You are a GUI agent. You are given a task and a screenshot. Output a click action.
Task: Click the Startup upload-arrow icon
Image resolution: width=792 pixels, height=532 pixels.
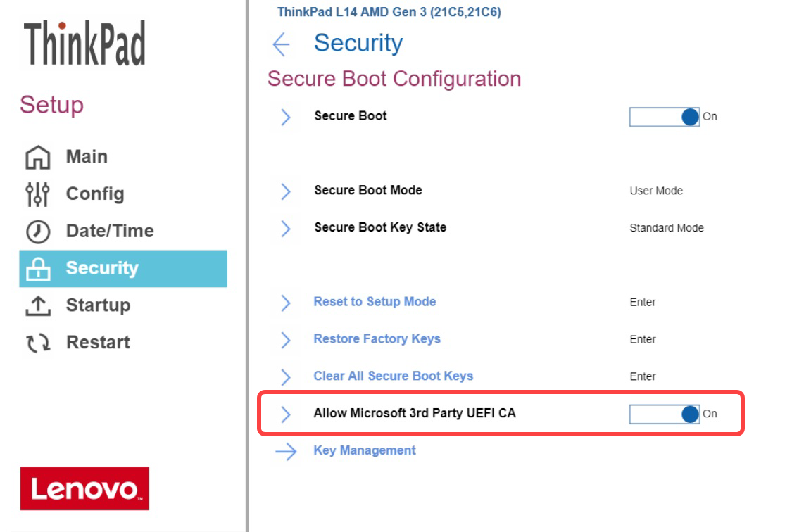point(37,305)
